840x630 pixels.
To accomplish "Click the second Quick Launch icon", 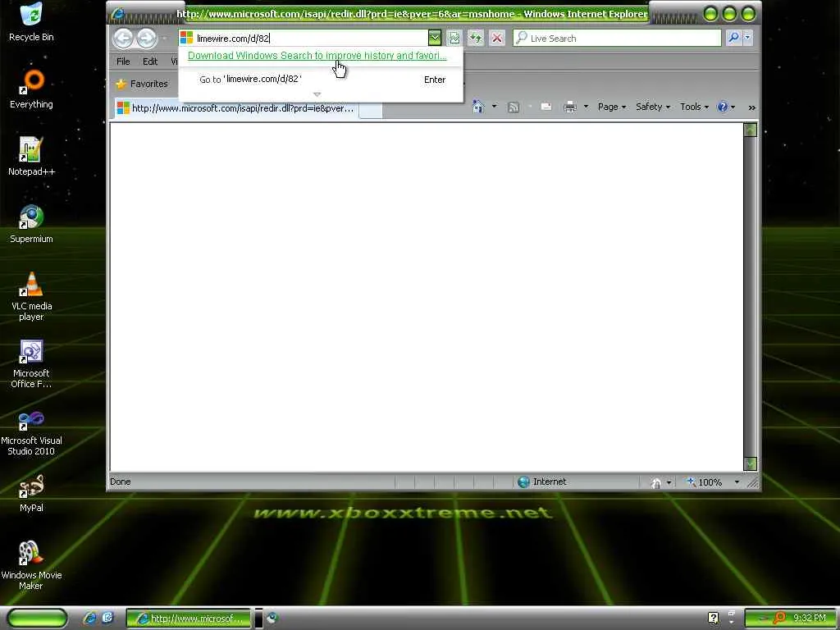I will 107,618.
